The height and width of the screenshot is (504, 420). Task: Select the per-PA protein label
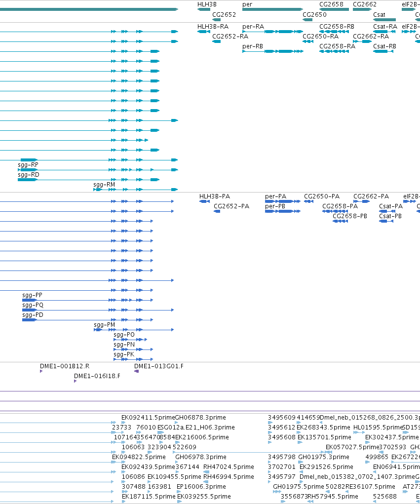click(x=275, y=196)
